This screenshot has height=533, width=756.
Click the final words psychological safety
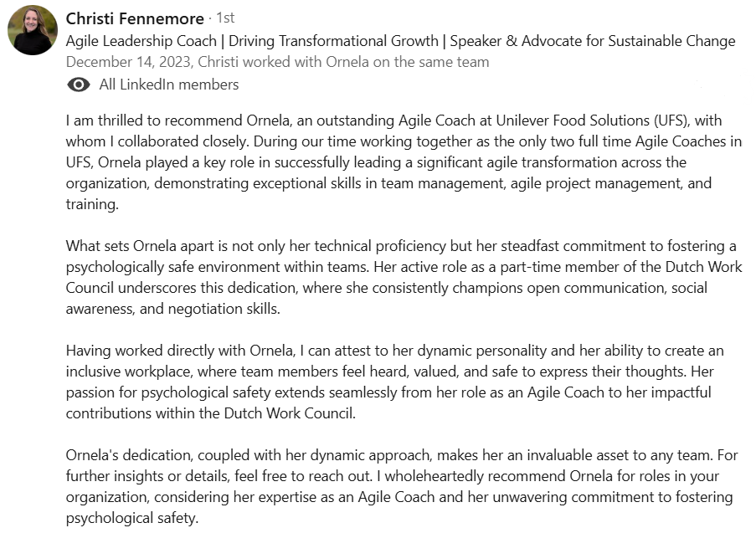coord(132,519)
